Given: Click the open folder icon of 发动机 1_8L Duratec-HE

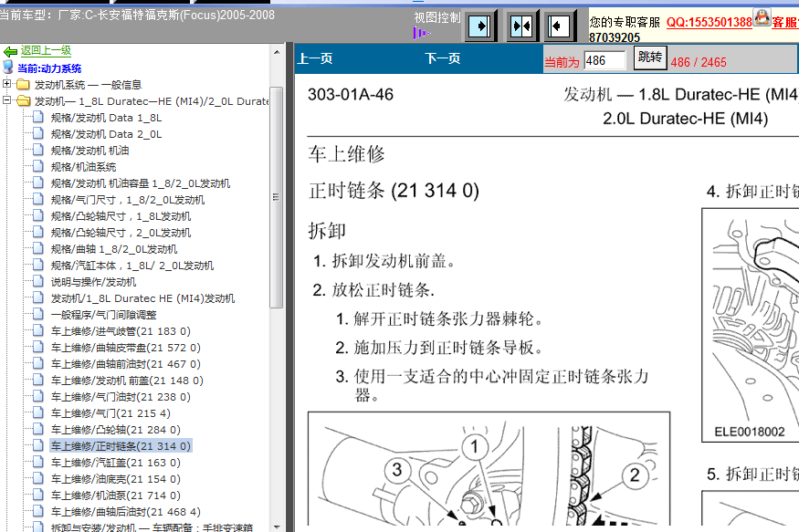Looking at the screenshot, I should [x=24, y=100].
